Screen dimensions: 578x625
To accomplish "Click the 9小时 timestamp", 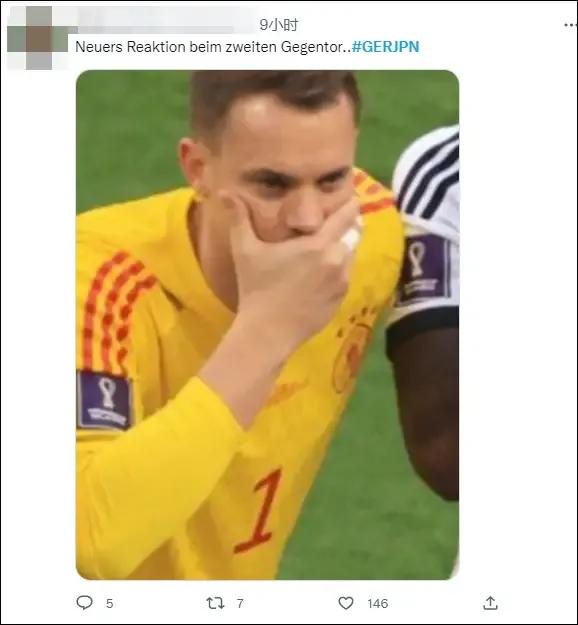I will coord(278,25).
